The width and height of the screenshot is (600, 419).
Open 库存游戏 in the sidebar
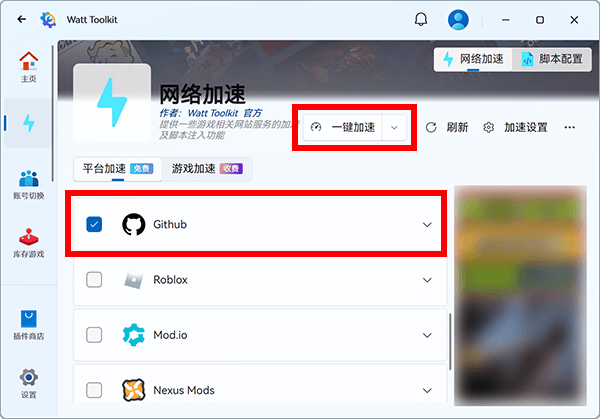click(29, 243)
